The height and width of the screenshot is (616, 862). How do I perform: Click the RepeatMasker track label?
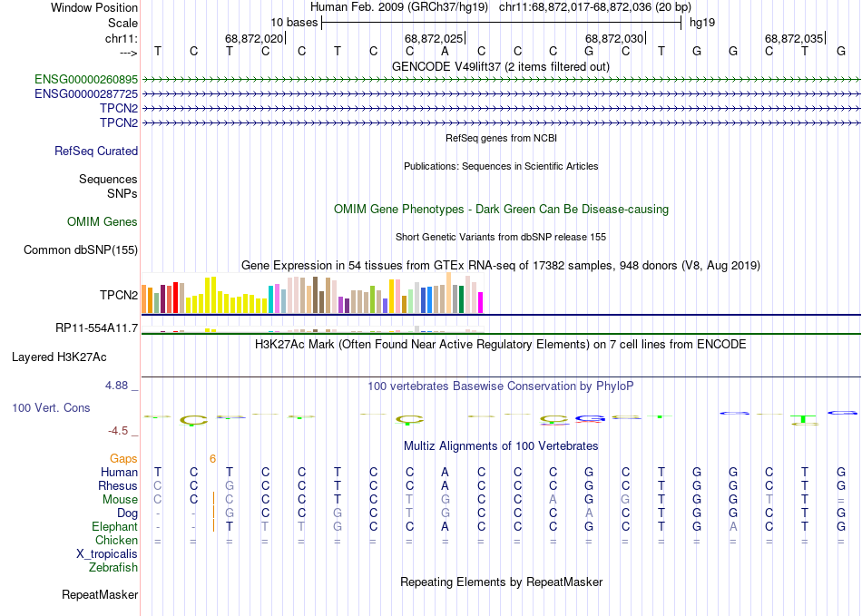[100, 594]
